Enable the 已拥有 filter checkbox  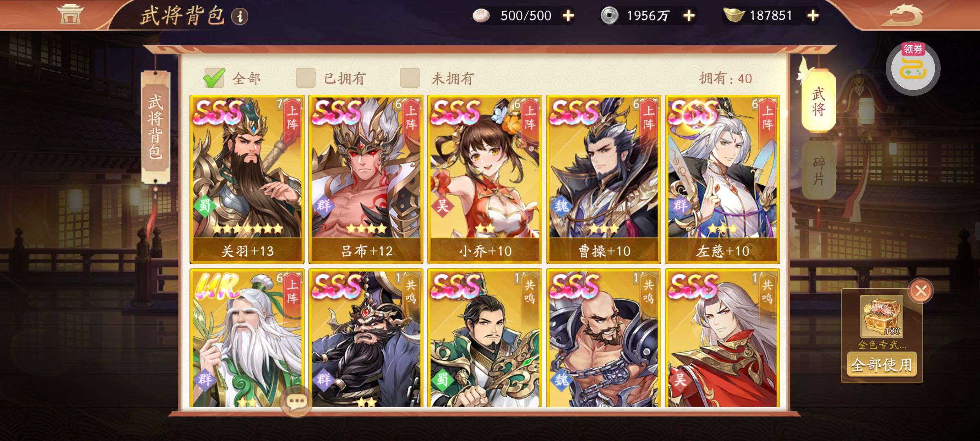(306, 78)
